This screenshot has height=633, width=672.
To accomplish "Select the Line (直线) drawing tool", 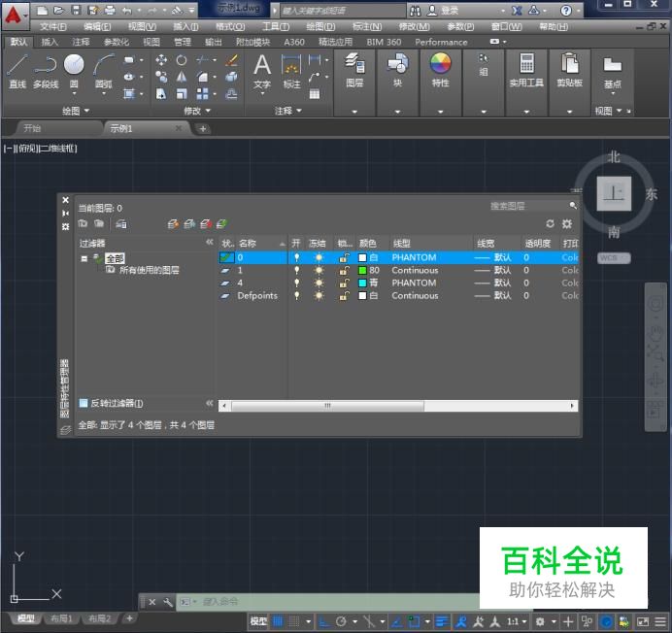I will point(17,68).
